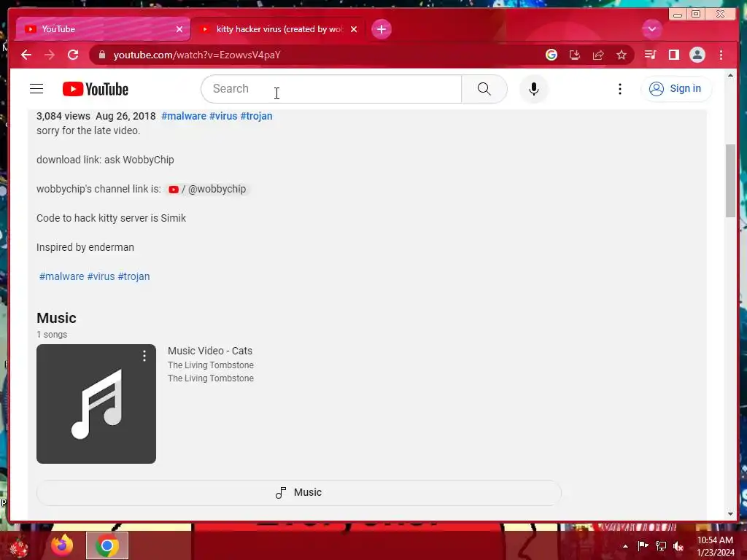
Task: Open the media controls toolbar icon
Action: point(650,55)
